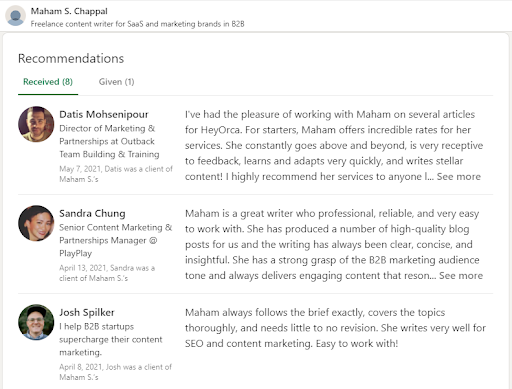Viewport: 512px width, 389px height.
Task: Click the Recommendations section heading
Action: [x=71, y=58]
